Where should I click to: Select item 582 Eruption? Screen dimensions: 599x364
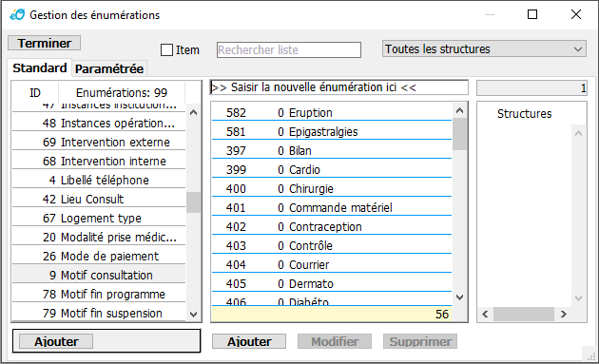tap(332, 113)
